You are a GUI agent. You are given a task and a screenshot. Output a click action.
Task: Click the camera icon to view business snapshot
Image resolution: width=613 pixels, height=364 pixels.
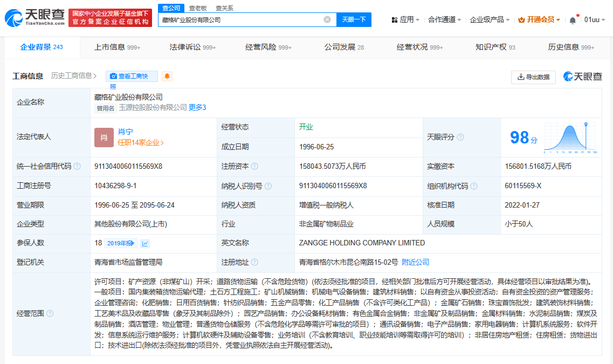[113, 76]
